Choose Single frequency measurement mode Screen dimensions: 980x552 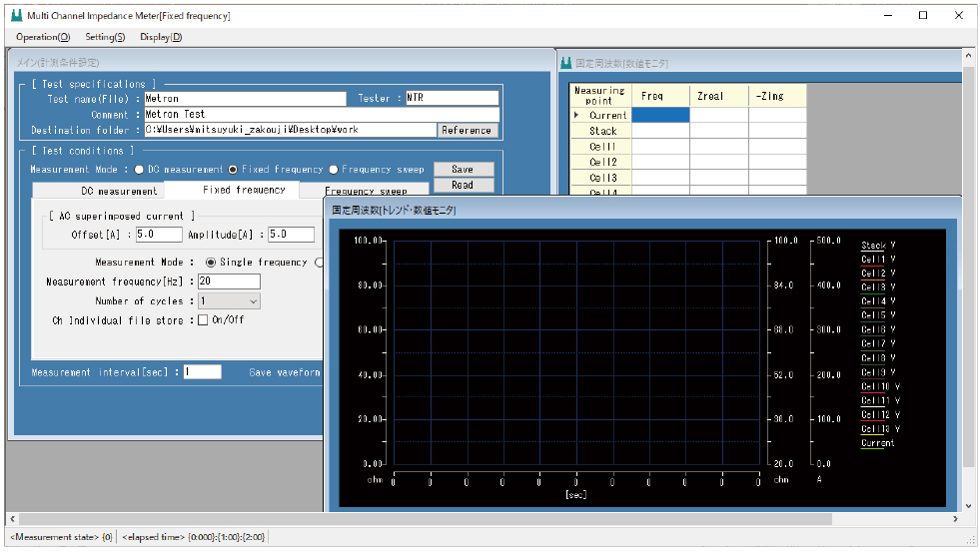pos(211,263)
